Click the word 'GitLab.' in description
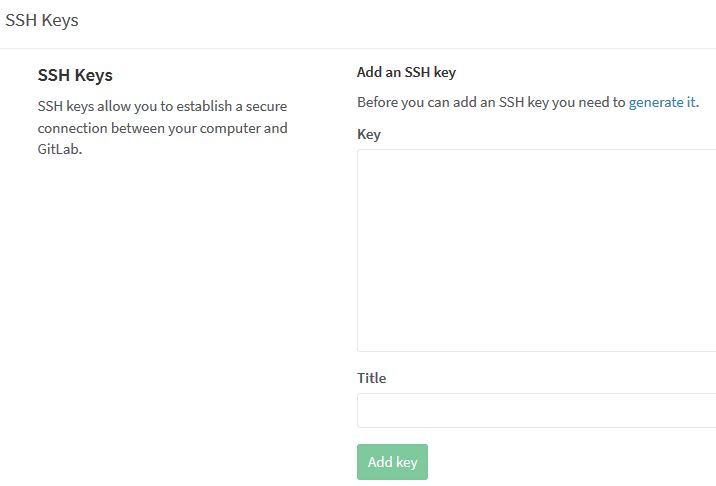This screenshot has width=716, height=486. click(x=60, y=149)
